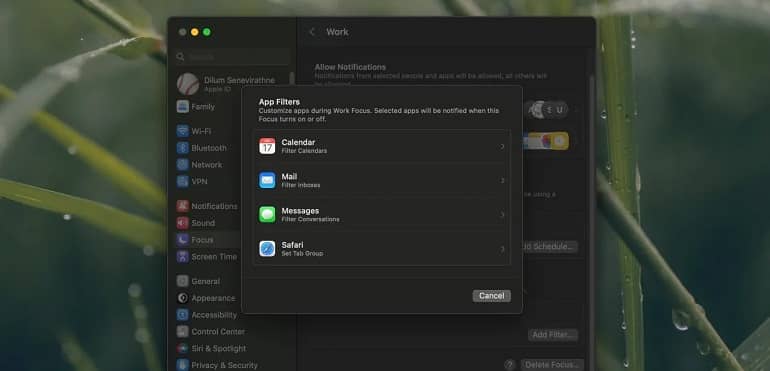Click the 'Set Tab Group' subtitle text
770x371 pixels.
pyautogui.click(x=302, y=254)
